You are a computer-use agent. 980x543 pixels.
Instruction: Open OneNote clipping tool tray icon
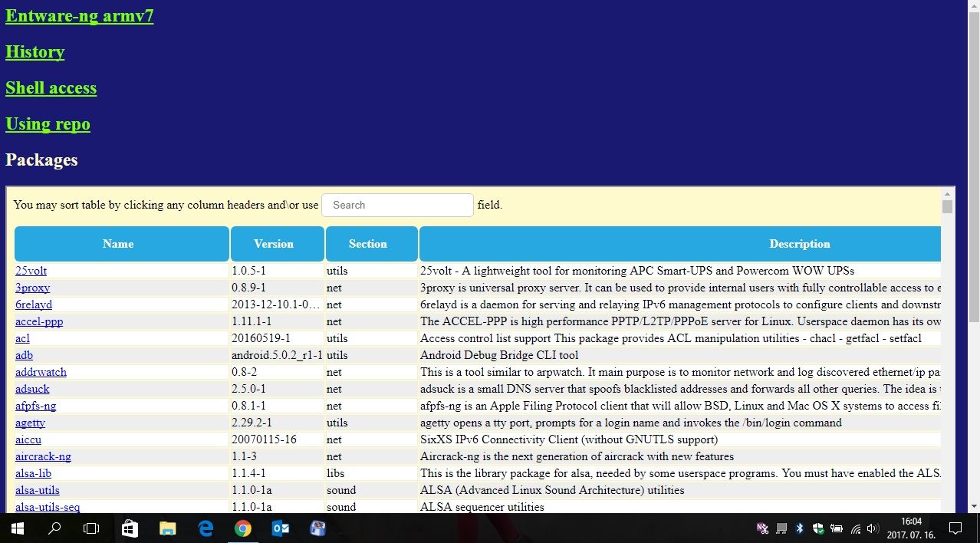tap(762, 528)
